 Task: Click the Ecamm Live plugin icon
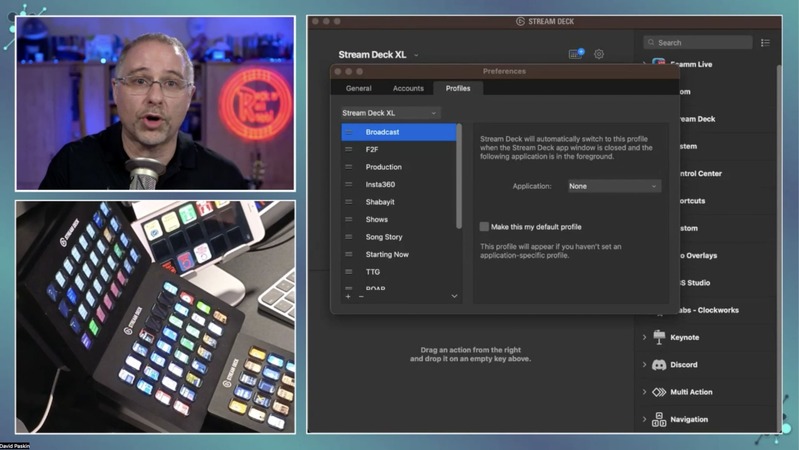[x=658, y=64]
